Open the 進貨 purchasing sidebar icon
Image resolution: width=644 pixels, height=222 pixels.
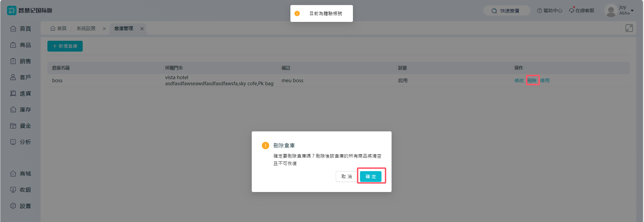pyautogui.click(x=13, y=93)
